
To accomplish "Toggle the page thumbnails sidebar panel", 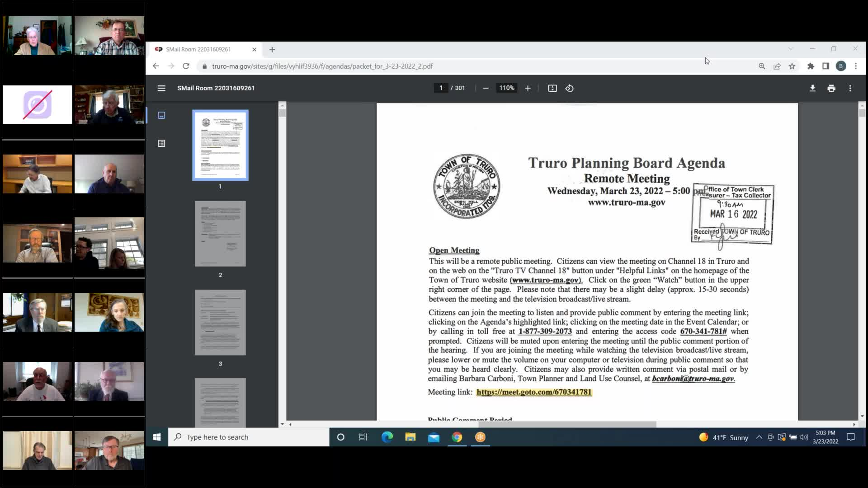I will [161, 115].
